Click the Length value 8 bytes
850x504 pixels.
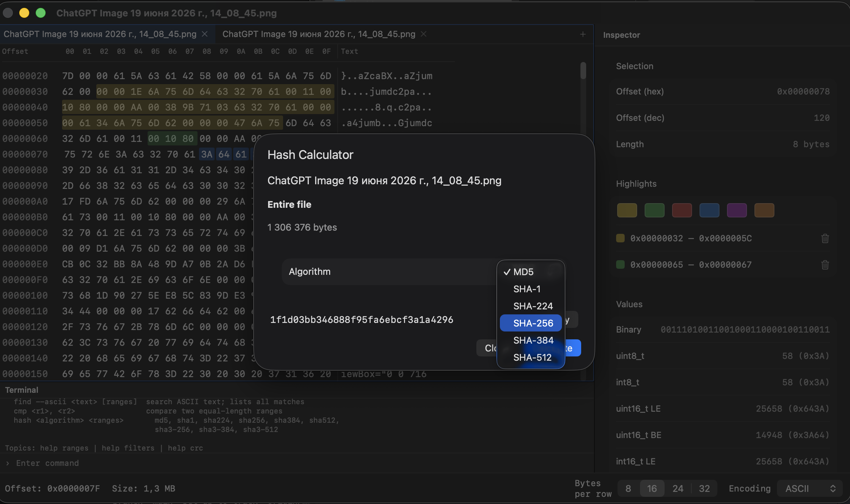pos(811,144)
